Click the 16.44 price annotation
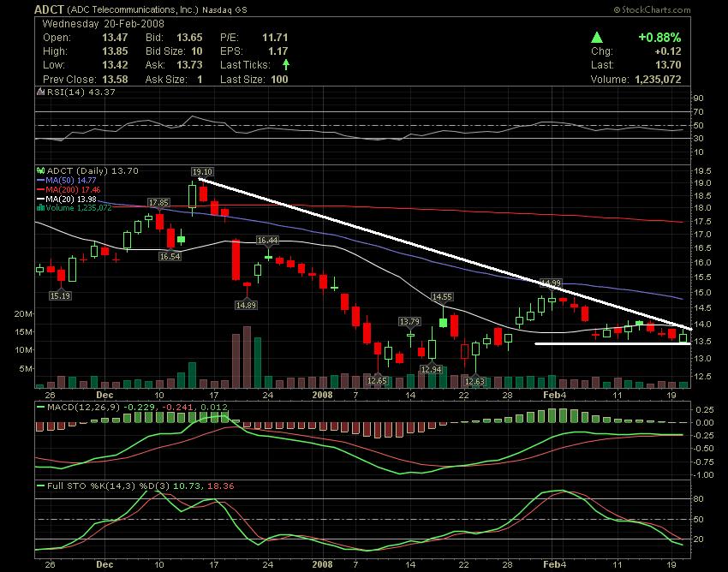 point(267,240)
